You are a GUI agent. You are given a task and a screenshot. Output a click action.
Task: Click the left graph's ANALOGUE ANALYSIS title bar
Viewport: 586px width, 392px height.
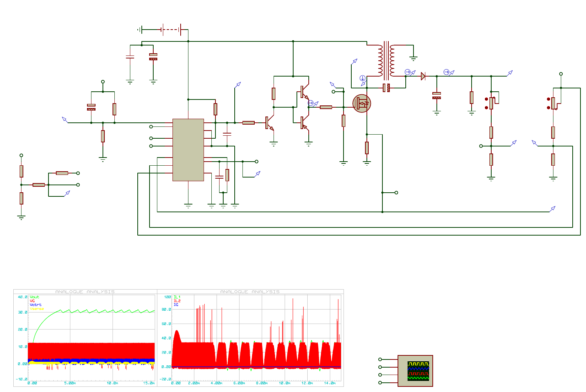point(85,292)
